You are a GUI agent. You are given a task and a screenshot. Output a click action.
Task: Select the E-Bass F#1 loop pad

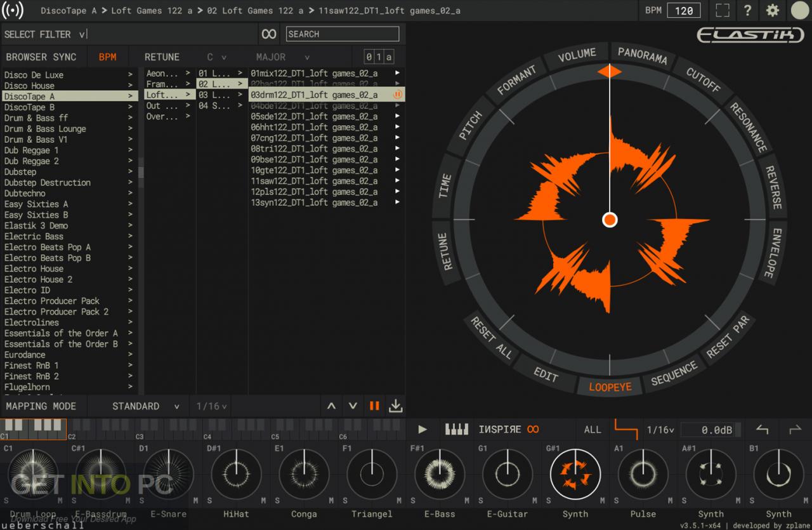(x=440, y=474)
